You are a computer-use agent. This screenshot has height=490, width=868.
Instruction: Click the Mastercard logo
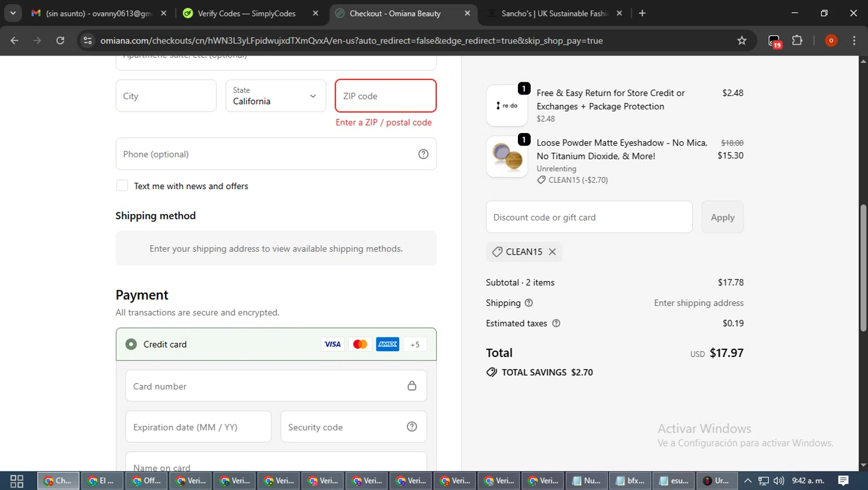coord(360,344)
